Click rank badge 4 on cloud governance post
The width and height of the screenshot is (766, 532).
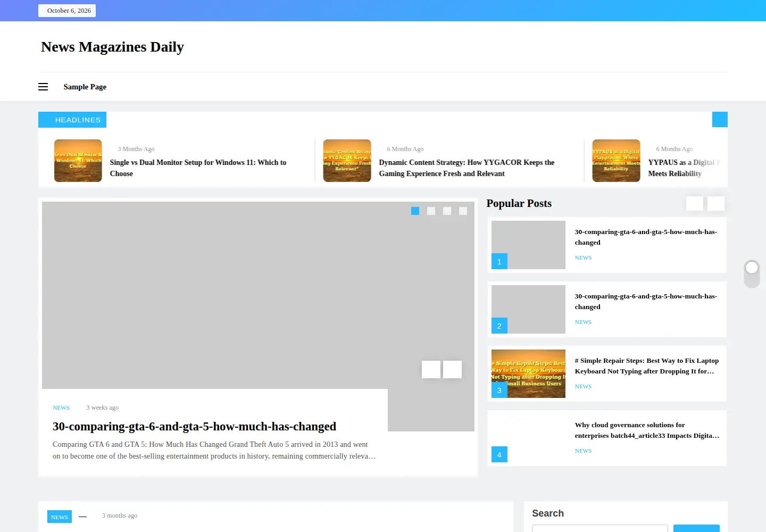tap(499, 454)
